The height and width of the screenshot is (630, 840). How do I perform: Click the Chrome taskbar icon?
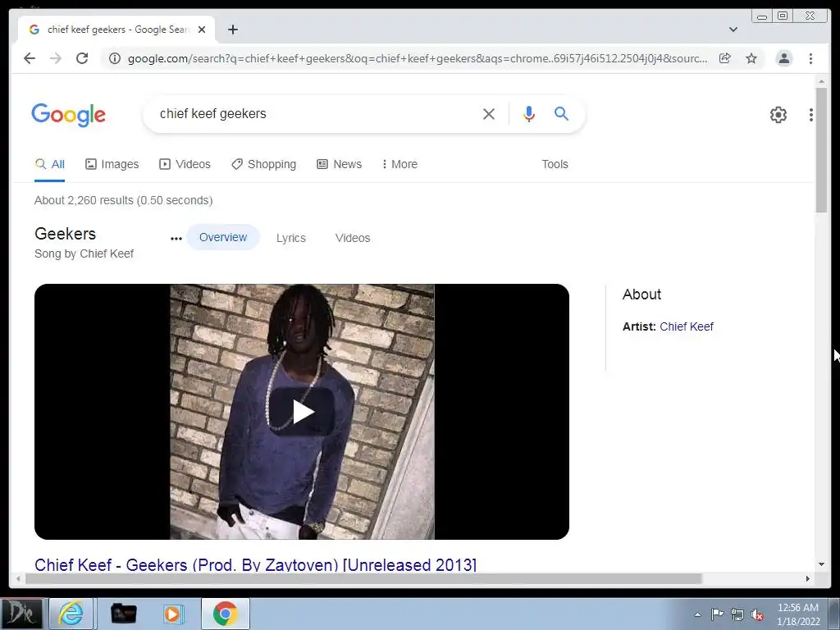coord(225,614)
